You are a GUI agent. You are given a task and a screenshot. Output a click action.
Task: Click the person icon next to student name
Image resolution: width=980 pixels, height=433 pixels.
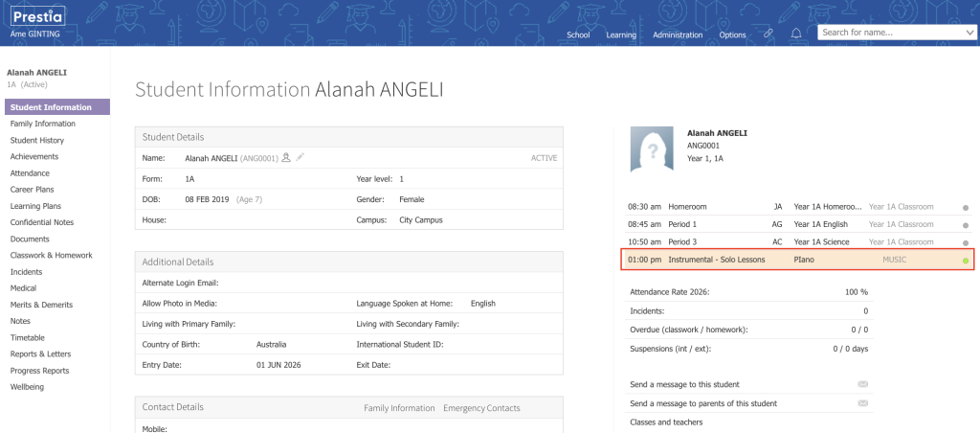[x=286, y=158]
